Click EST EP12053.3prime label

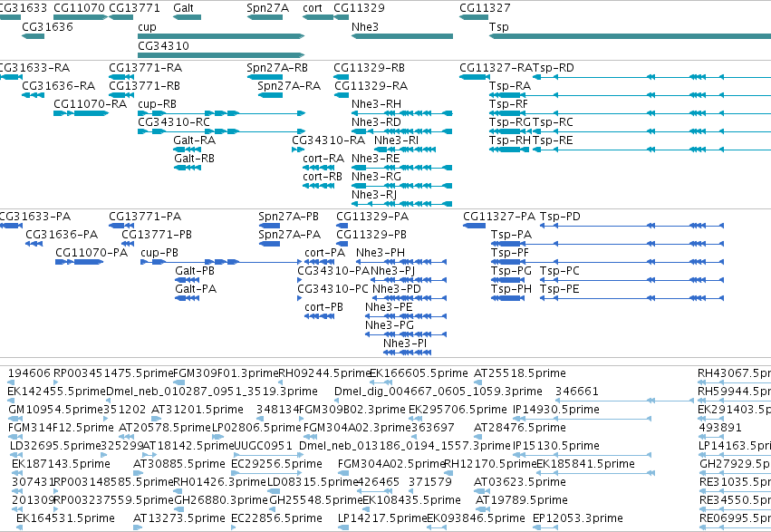[578, 518]
